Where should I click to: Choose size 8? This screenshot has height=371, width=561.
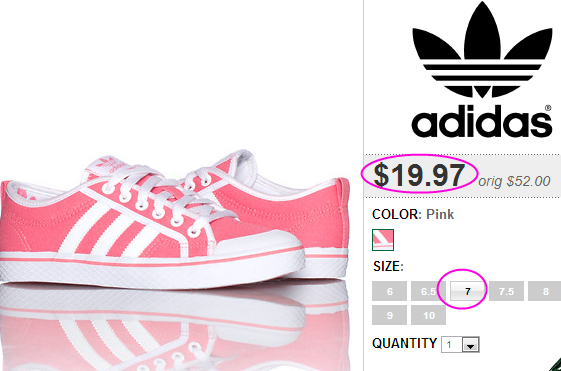point(545,291)
